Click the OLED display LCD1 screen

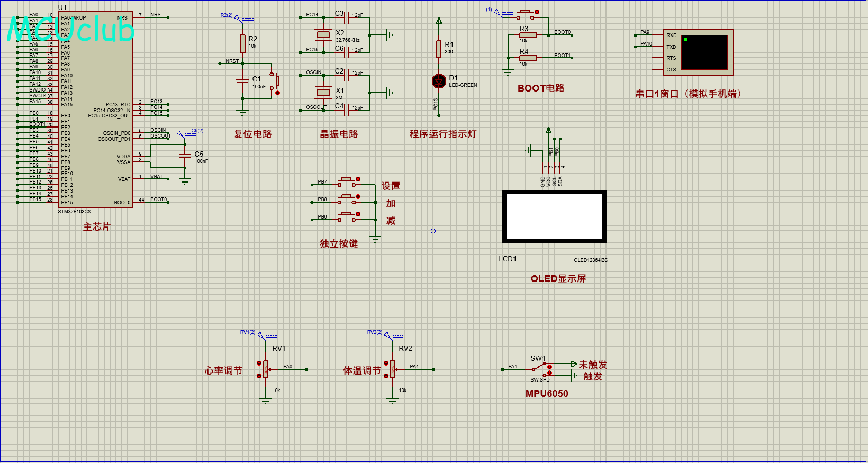pos(554,216)
